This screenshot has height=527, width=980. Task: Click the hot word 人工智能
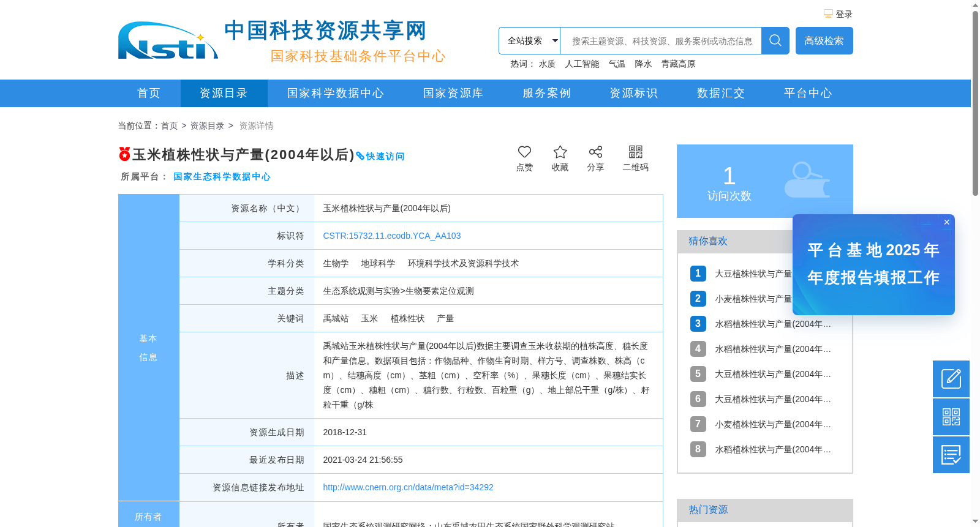582,64
